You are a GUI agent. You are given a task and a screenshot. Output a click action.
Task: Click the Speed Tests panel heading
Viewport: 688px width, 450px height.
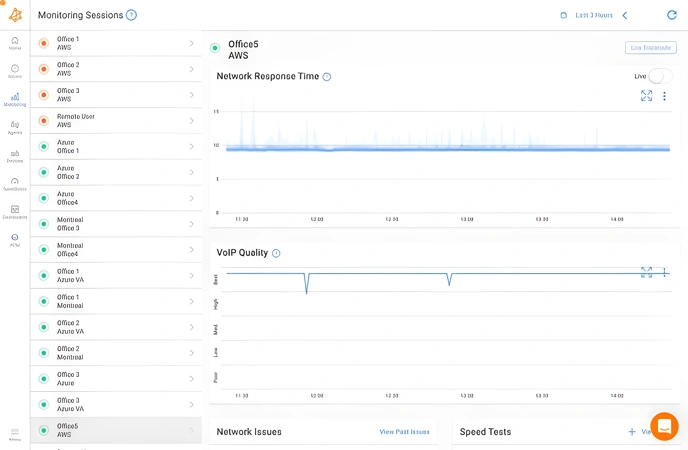click(485, 432)
